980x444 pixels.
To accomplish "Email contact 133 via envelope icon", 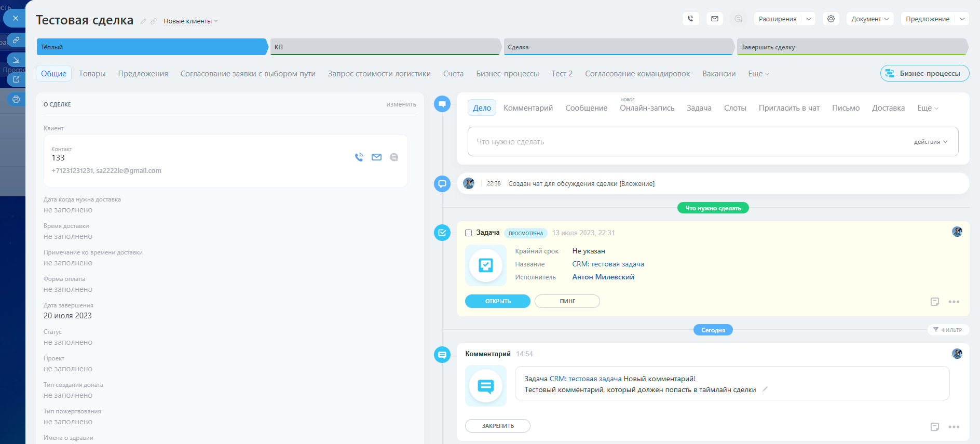I will pyautogui.click(x=376, y=157).
